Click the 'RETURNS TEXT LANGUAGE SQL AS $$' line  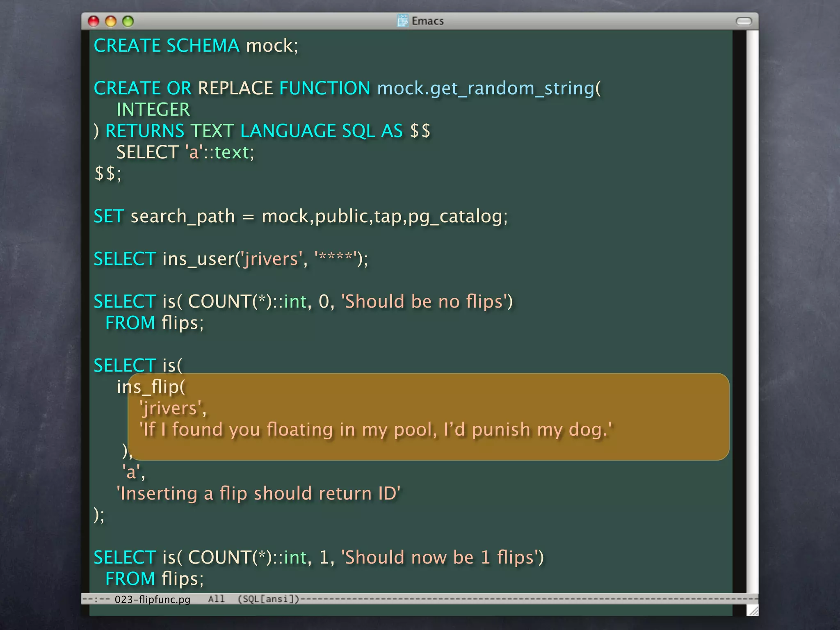pos(262,131)
